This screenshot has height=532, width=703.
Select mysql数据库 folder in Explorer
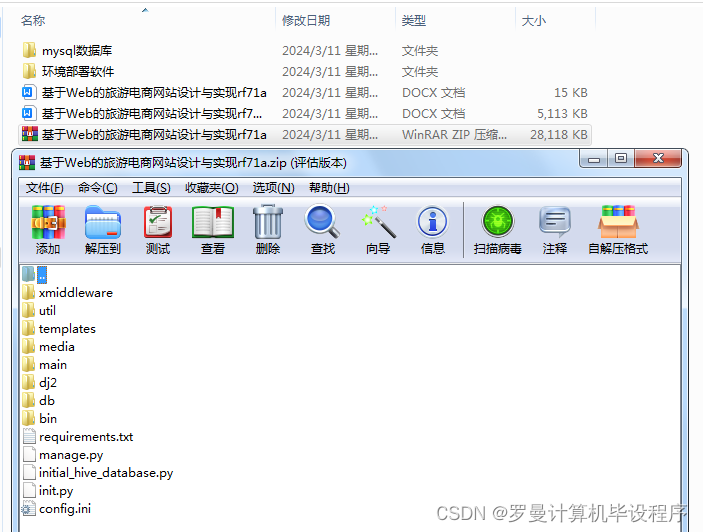tap(305, 50)
